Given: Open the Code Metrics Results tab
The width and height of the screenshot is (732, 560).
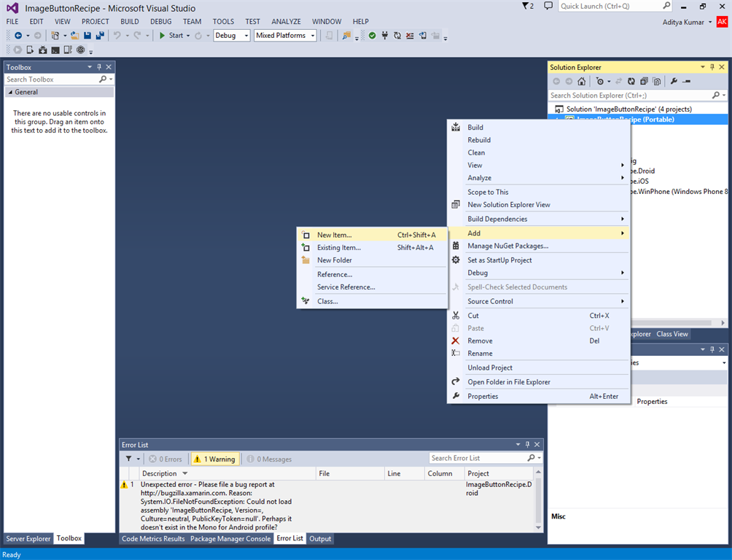Looking at the screenshot, I should pos(153,539).
